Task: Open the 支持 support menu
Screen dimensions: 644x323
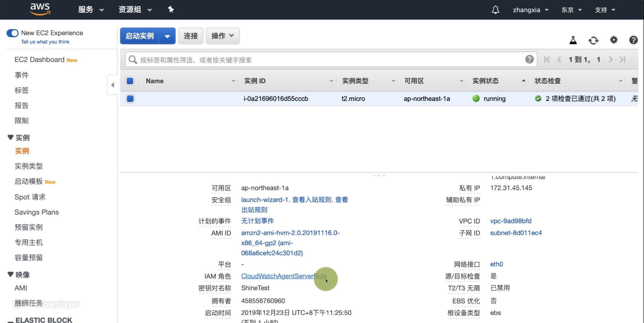Action: [605, 10]
